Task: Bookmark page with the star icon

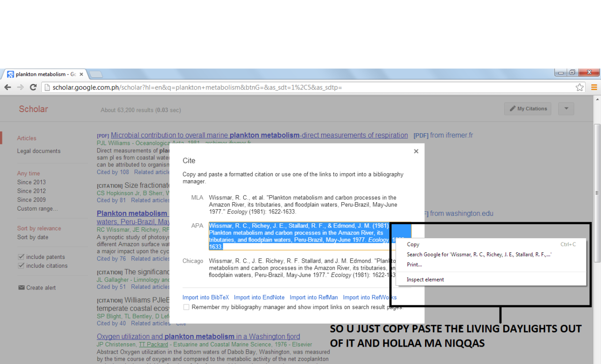Action: 580,87
